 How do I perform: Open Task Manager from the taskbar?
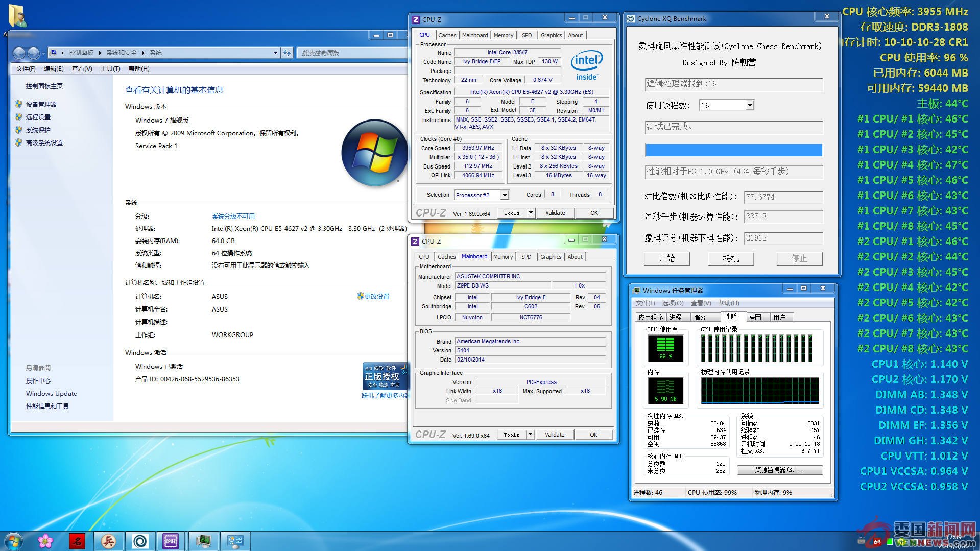203,541
